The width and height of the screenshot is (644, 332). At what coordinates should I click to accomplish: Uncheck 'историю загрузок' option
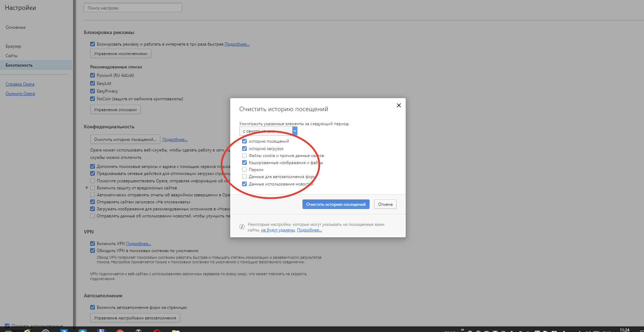point(245,149)
